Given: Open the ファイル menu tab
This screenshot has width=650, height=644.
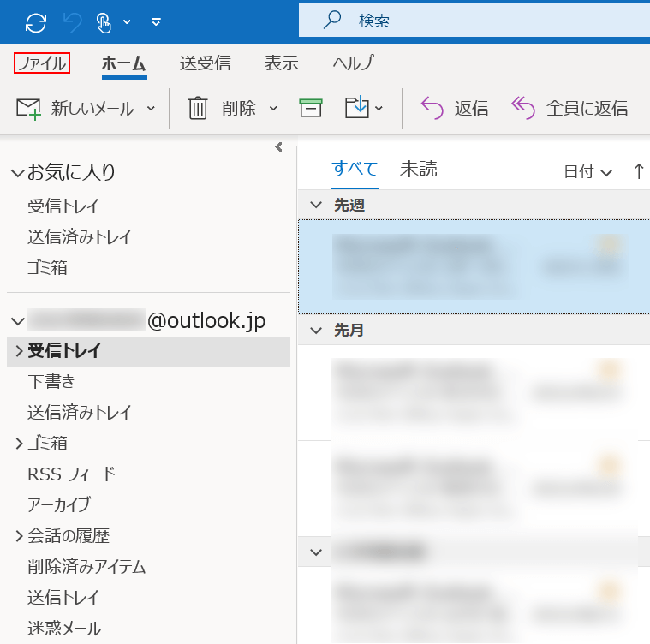Looking at the screenshot, I should 42,63.
